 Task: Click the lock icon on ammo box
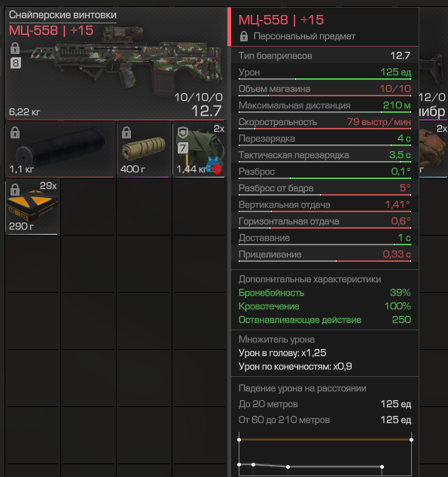15,190
